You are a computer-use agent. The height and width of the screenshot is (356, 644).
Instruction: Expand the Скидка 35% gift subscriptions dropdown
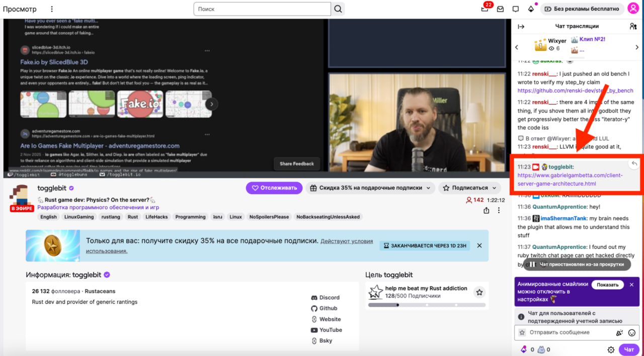point(370,188)
